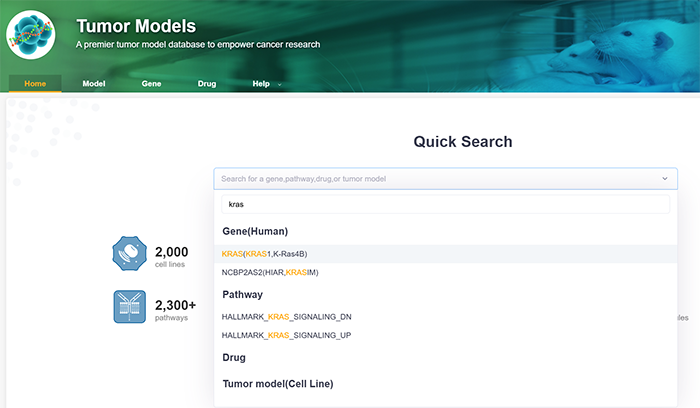
Task: Click the Gene(Human) group heading
Action: pyautogui.click(x=254, y=231)
